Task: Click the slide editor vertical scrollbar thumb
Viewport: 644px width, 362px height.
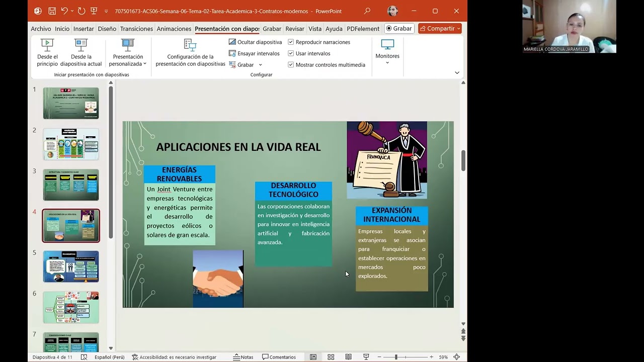Action: tap(463, 161)
